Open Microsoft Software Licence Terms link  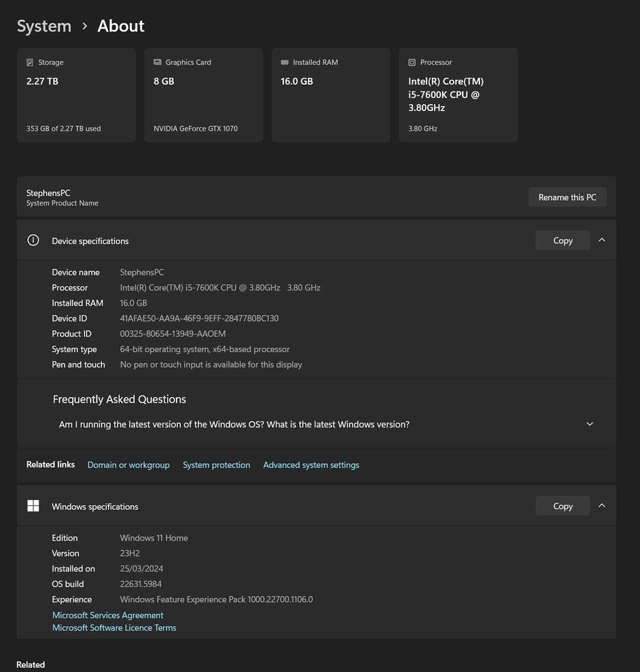114,627
